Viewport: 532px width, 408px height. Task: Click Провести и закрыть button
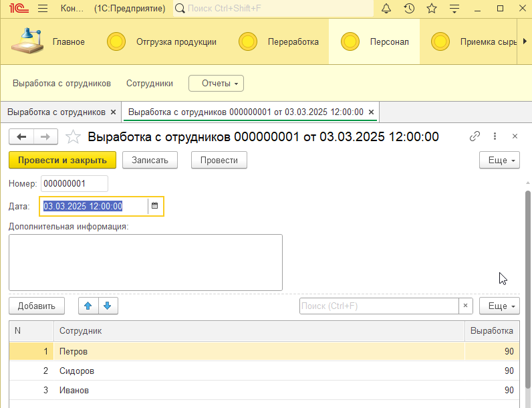point(62,161)
